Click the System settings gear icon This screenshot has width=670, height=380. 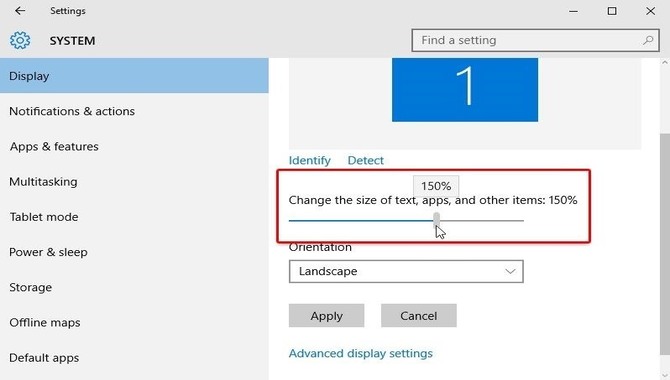[20, 41]
